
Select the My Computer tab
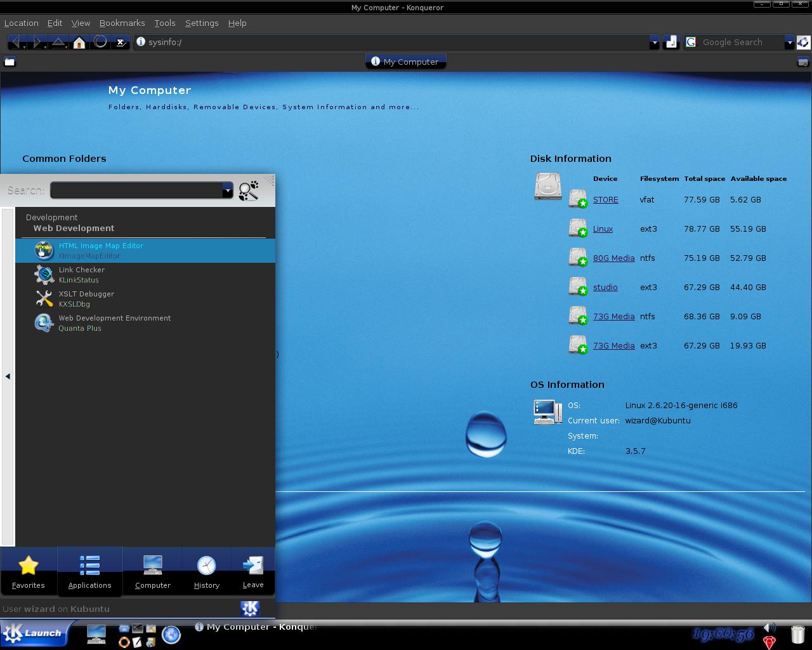406,62
